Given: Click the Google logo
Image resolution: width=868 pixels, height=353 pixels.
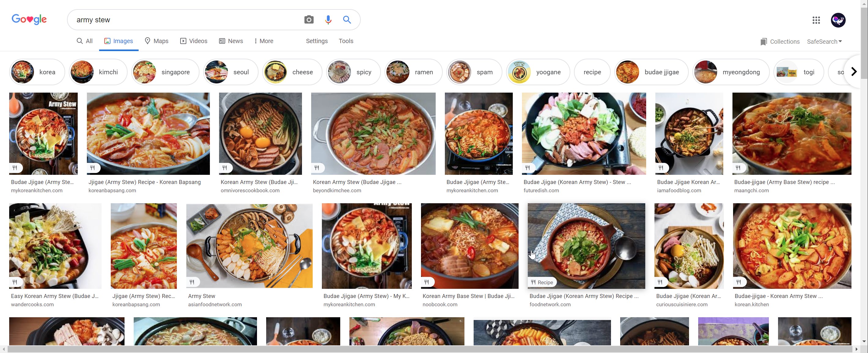Looking at the screenshot, I should tap(29, 20).
